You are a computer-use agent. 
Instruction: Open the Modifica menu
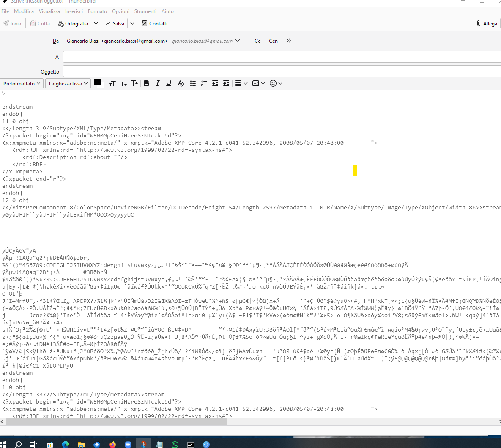point(24,11)
